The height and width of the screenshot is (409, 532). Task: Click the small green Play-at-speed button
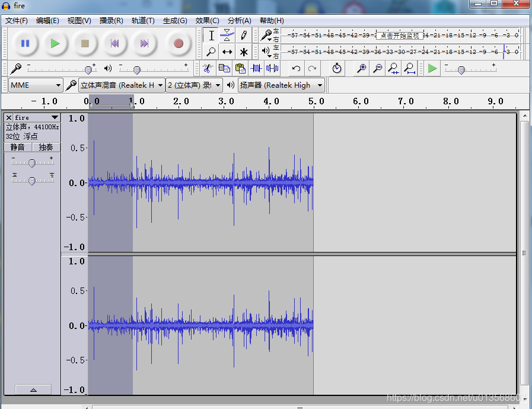tap(432, 69)
